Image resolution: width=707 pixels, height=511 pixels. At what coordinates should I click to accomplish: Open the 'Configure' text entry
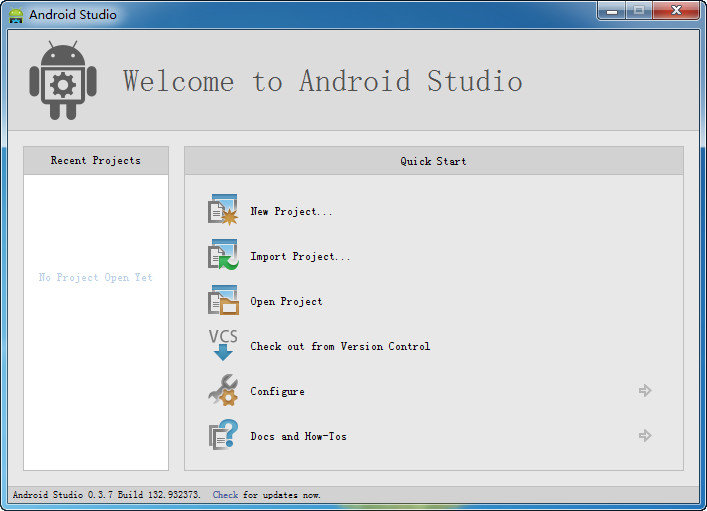click(277, 392)
